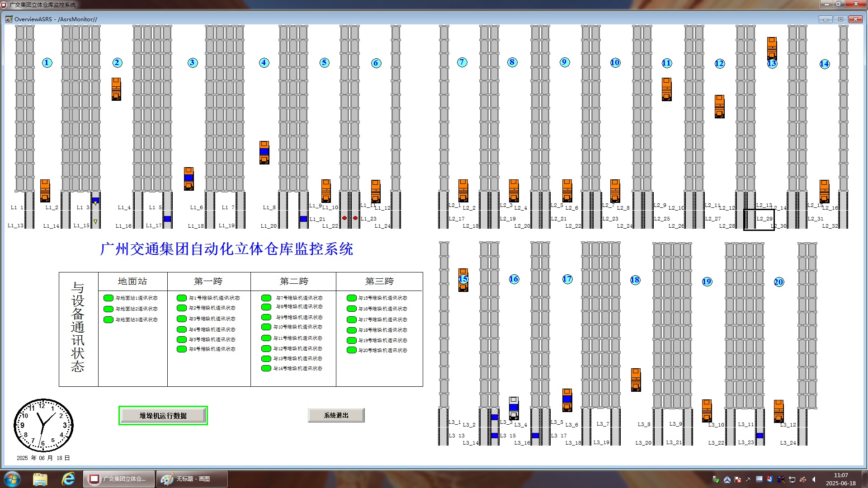Select aisle 11 orange stacker crane

point(666,89)
